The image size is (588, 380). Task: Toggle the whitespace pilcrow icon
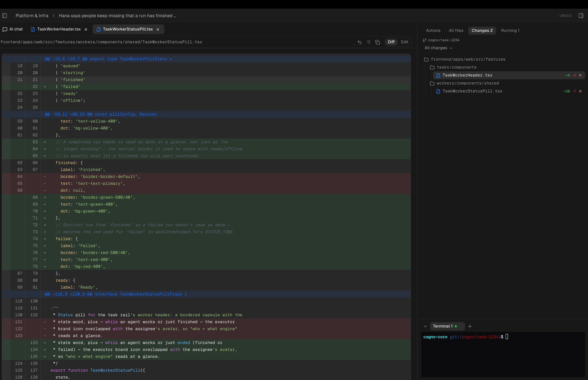click(368, 42)
